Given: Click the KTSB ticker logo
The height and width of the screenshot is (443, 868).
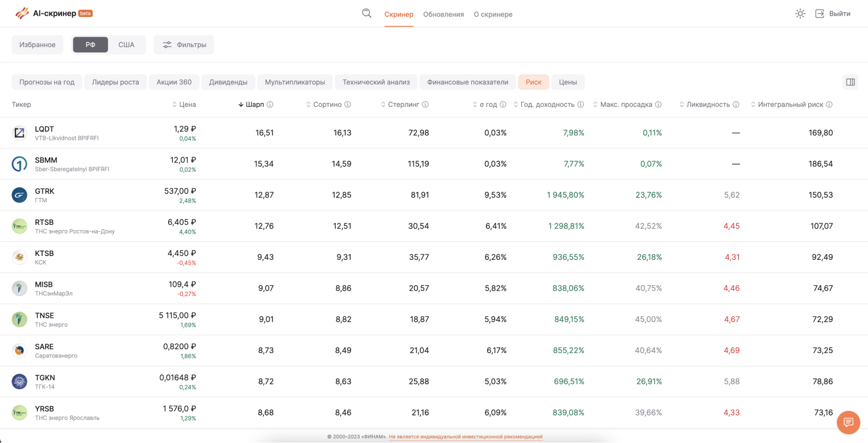Looking at the screenshot, I should coord(19,257).
